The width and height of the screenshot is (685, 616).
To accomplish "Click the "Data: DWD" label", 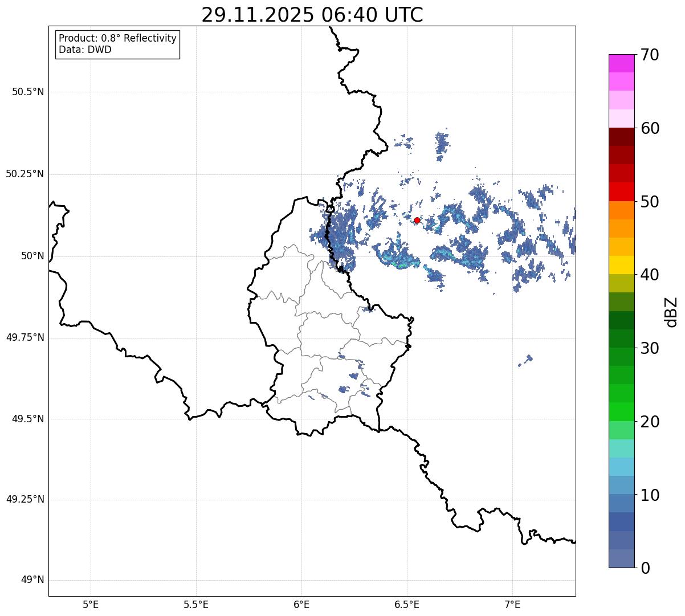I will (85, 50).
